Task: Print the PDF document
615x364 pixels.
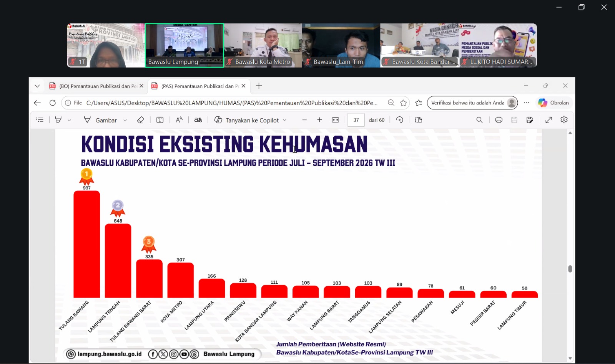Action: (499, 120)
